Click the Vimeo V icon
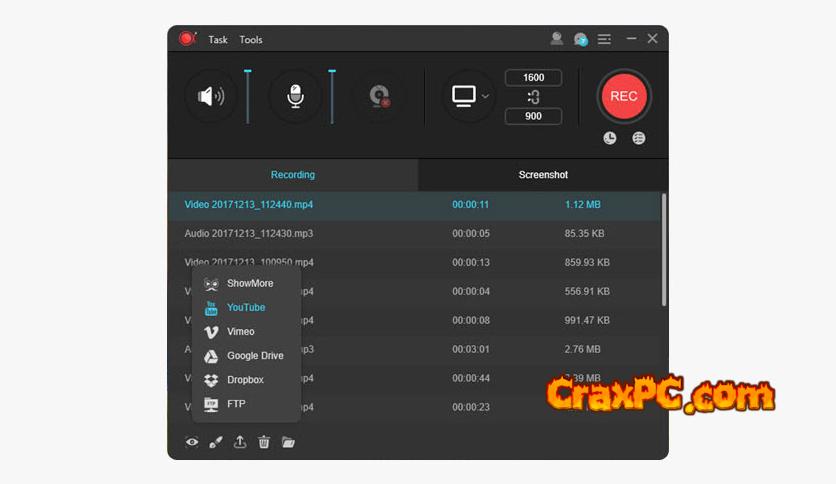This screenshot has height=484, width=836. [x=211, y=332]
